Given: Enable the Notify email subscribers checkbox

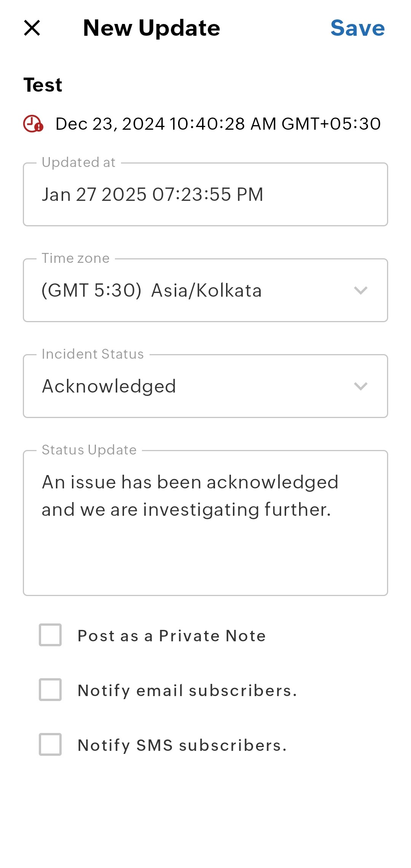Looking at the screenshot, I should [x=50, y=690].
